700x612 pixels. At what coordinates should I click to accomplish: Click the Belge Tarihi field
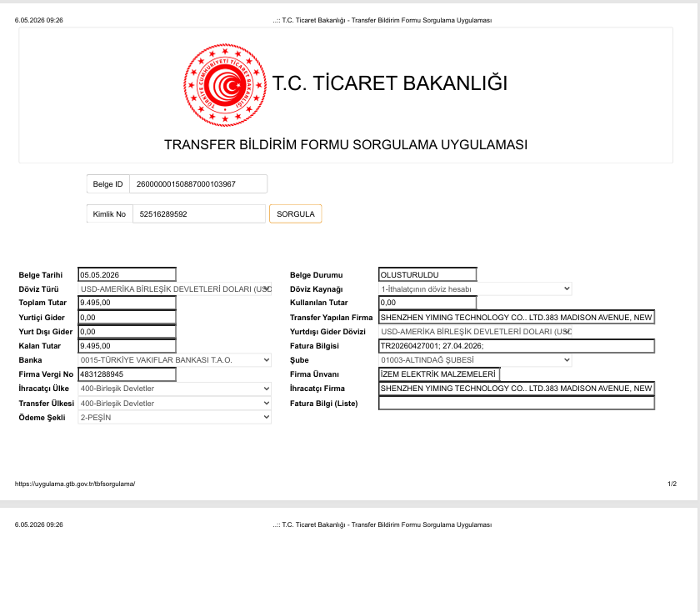(127, 274)
